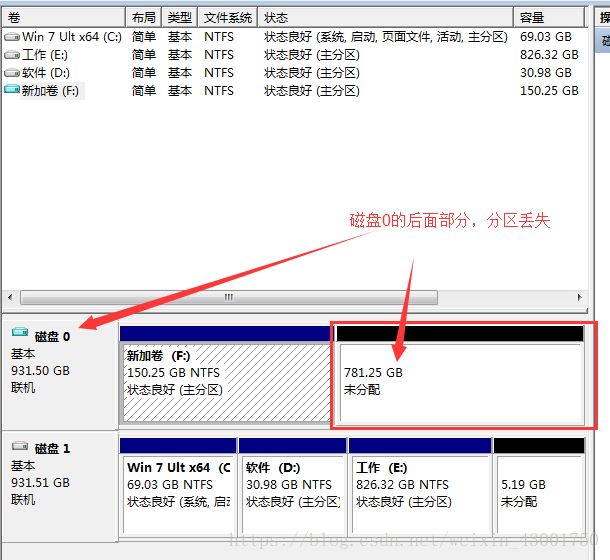
Task: Select the 工作 (E:) volume row name
Action: pos(45,55)
